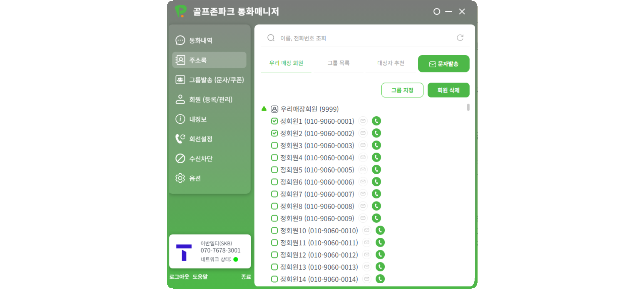644x289 pixels.
Task: Click the refresh icon in search bar
Action: (460, 38)
